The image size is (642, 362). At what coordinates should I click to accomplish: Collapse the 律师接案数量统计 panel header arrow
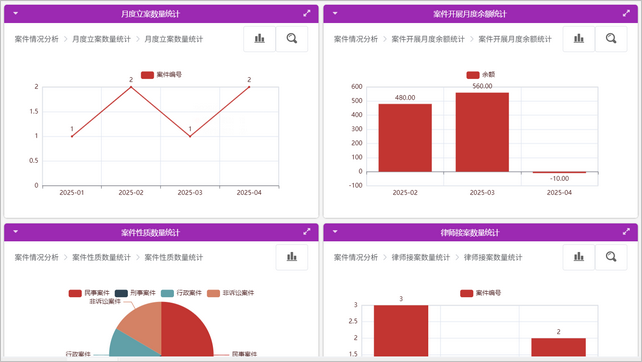335,231
